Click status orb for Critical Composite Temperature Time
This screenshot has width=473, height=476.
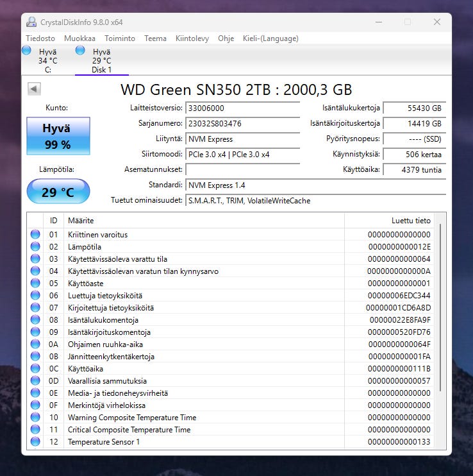point(35,429)
